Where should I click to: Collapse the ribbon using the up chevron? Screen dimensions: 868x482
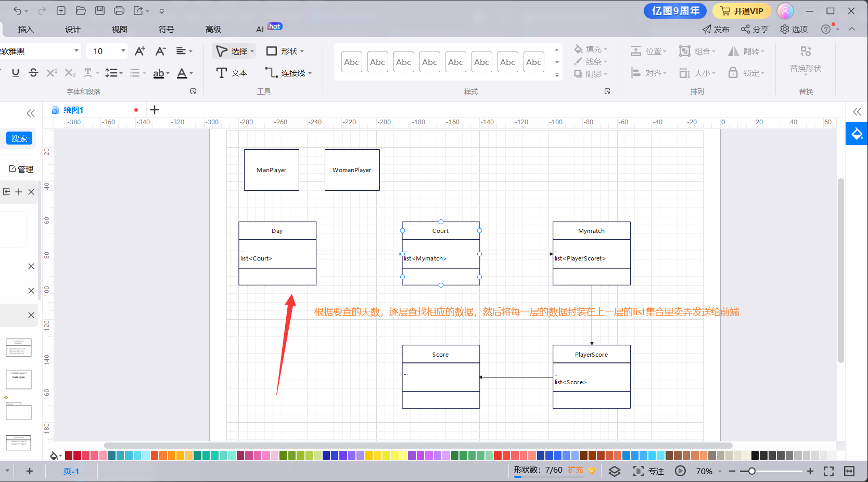tap(852, 29)
